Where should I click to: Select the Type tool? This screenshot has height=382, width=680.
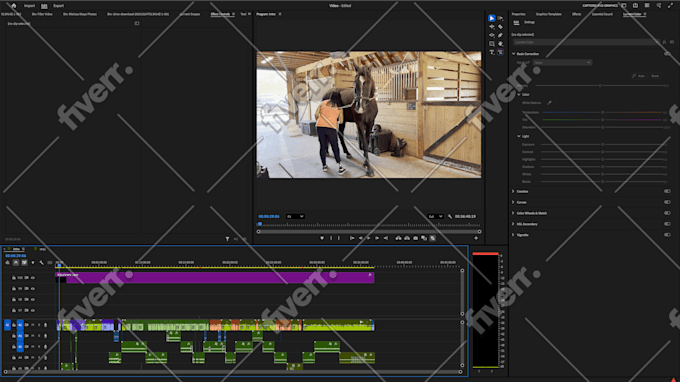click(x=491, y=52)
